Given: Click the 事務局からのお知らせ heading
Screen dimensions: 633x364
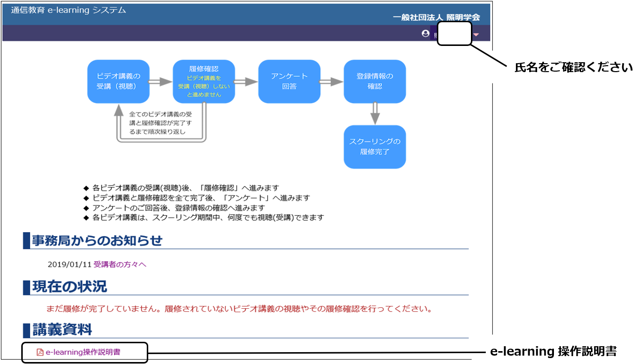Looking at the screenshot, I should [97, 241].
